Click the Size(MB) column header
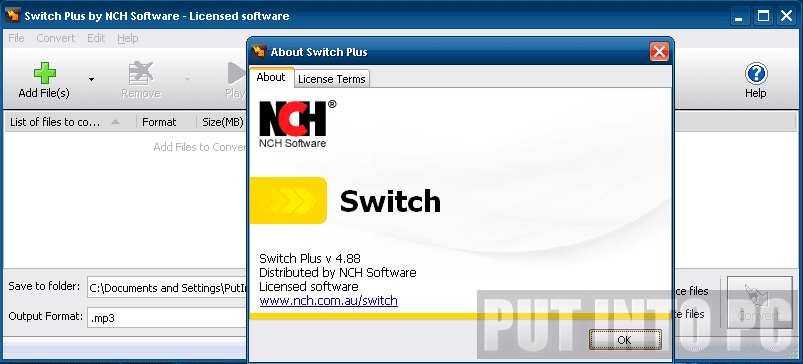Viewport: 803px width, 364px height. pos(222,122)
